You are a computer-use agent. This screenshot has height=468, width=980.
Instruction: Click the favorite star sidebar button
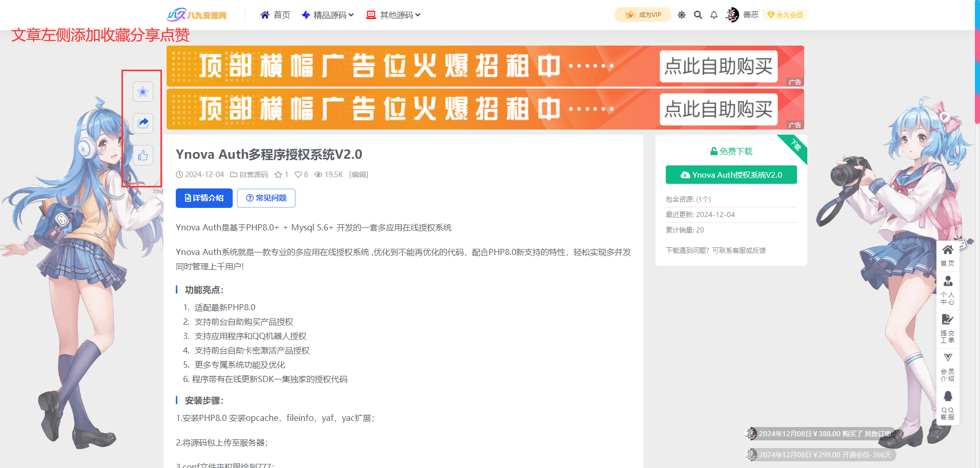tap(143, 92)
